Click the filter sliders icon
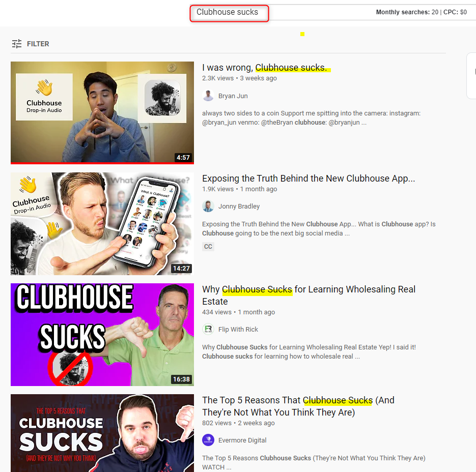The width and height of the screenshot is (476, 472). pos(17,44)
